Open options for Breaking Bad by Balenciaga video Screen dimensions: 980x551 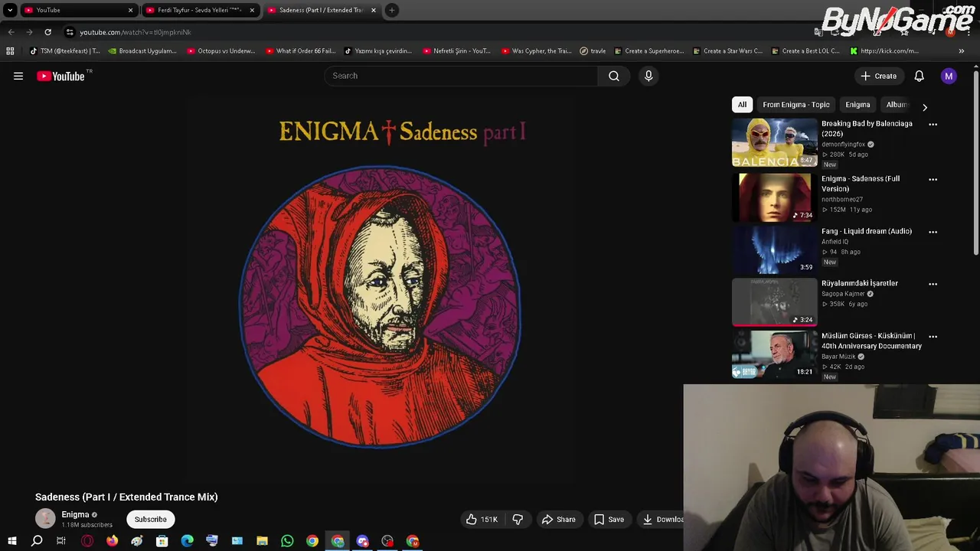tap(933, 124)
